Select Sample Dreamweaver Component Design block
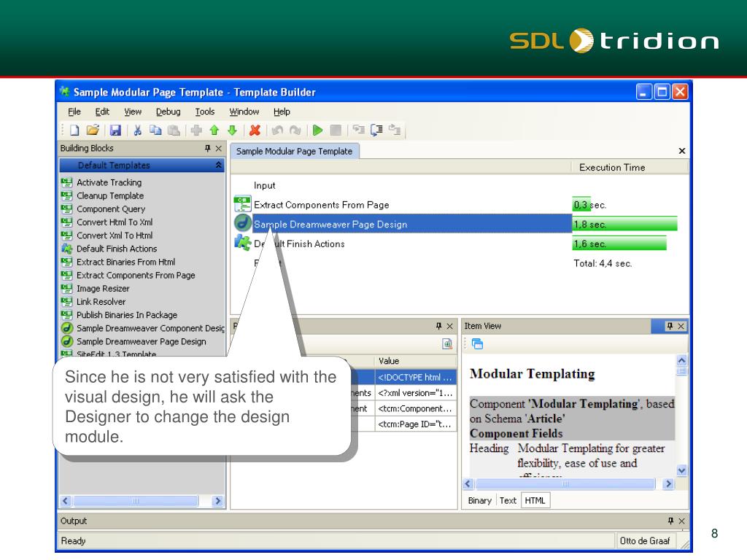This screenshot has width=747, height=560. [x=150, y=328]
